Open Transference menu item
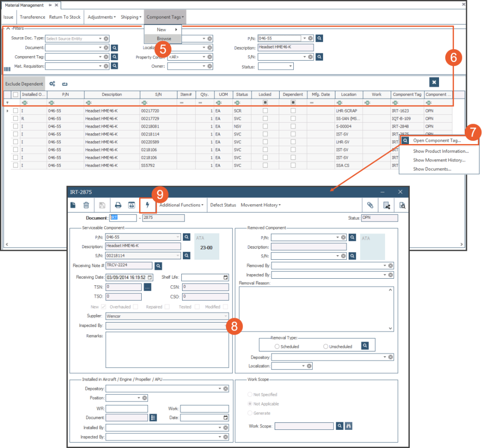The image size is (482, 448). click(x=33, y=17)
